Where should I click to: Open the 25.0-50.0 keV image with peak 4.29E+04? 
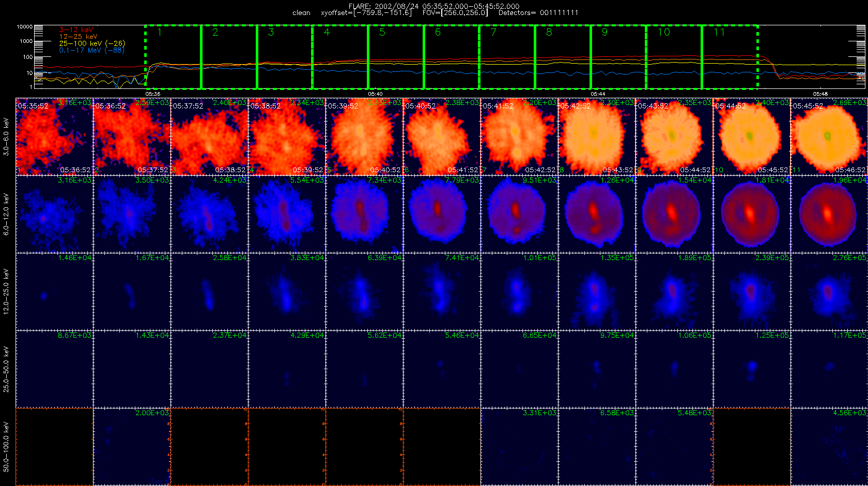[287, 369]
